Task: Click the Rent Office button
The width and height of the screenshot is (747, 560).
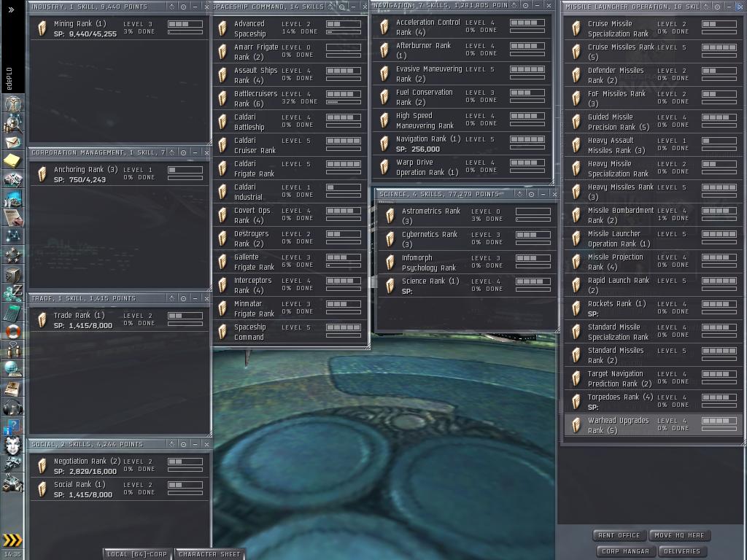Action: coord(619,535)
